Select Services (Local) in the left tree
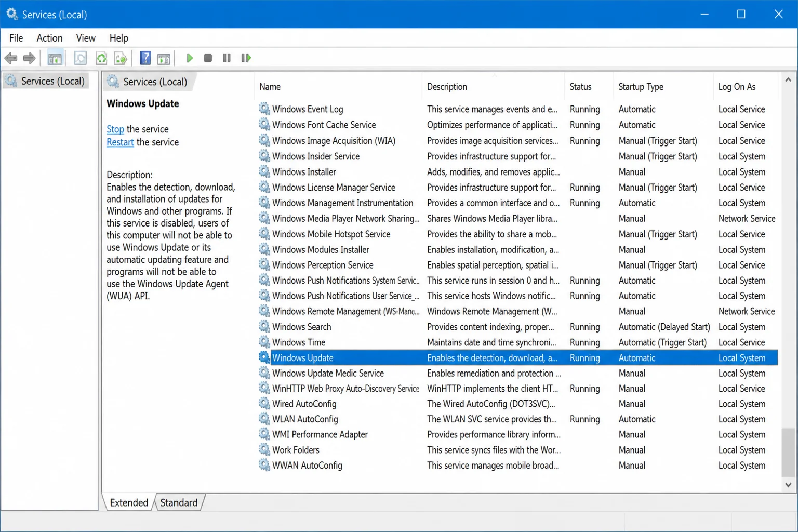The width and height of the screenshot is (798, 532). pos(46,81)
